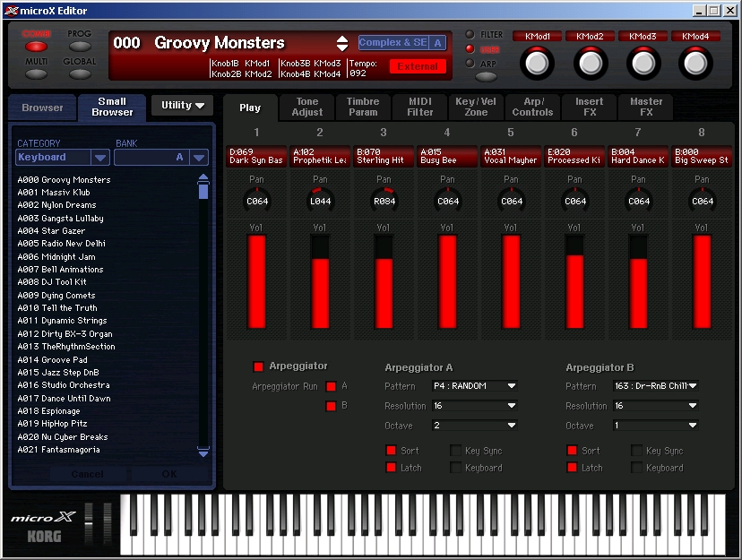This screenshot has width=742, height=560.
Task: Open the Utility dropdown menu
Action: click(x=182, y=105)
